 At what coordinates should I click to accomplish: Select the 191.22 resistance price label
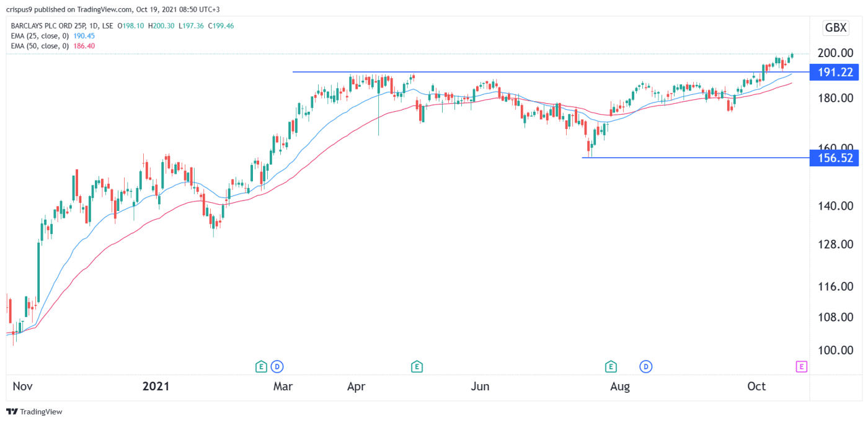click(834, 72)
